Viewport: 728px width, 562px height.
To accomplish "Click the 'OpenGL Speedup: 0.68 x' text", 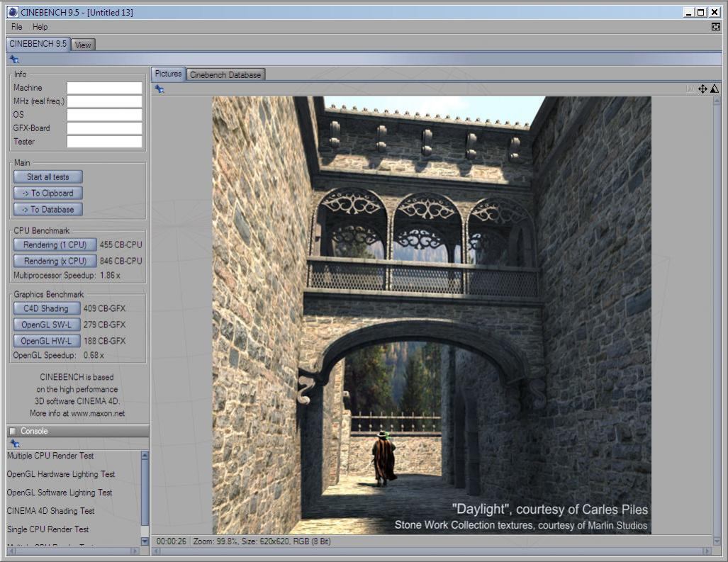I will pyautogui.click(x=59, y=355).
